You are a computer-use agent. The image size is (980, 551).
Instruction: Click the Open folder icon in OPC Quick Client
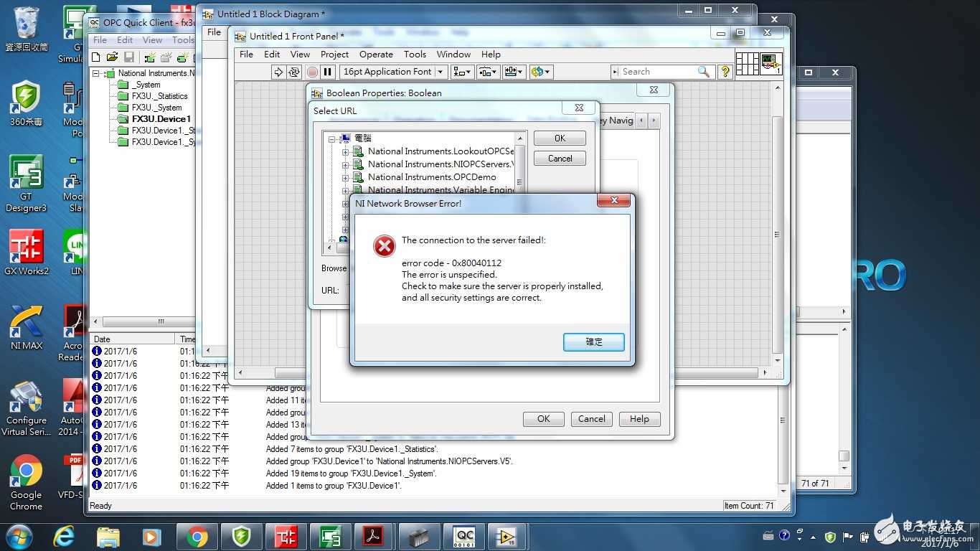pos(113,57)
